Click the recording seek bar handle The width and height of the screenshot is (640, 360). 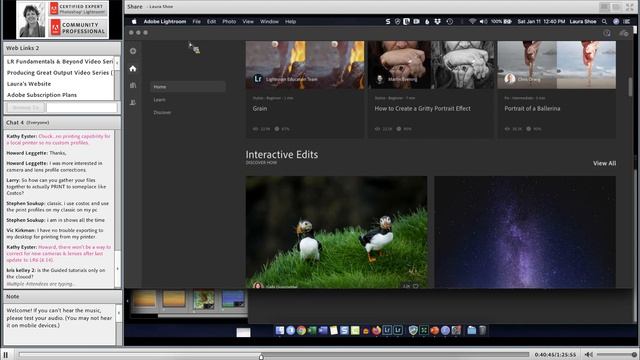[261, 357]
